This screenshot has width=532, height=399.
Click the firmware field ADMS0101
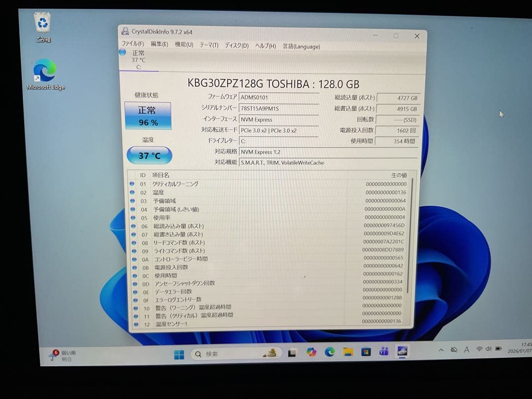278,98
